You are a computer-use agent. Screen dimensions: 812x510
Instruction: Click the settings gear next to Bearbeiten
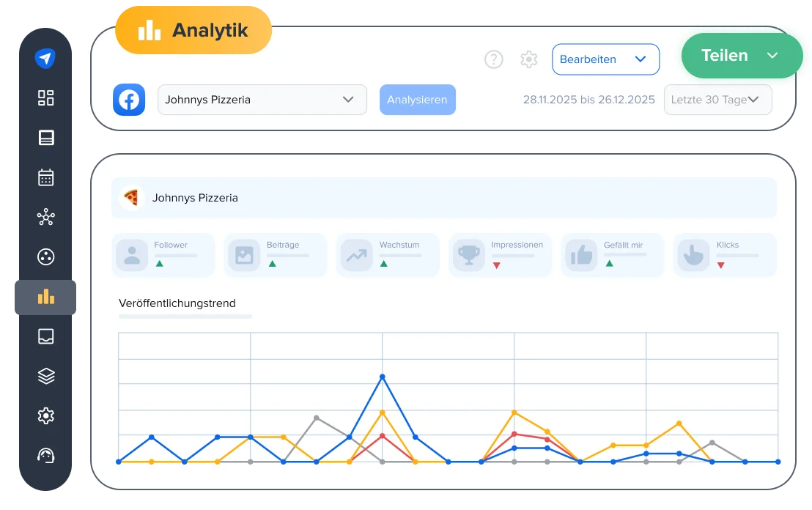pyautogui.click(x=528, y=59)
